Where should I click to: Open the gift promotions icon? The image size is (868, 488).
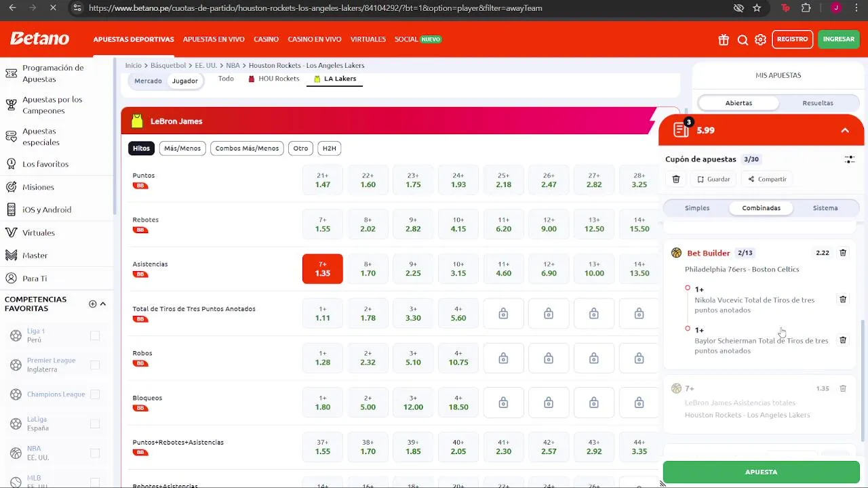click(x=724, y=39)
